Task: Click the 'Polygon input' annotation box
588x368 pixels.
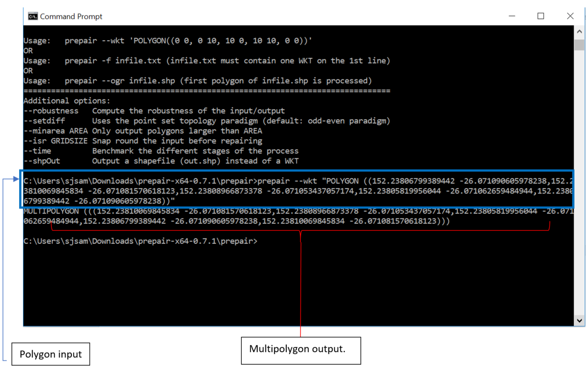Action: pos(50,354)
